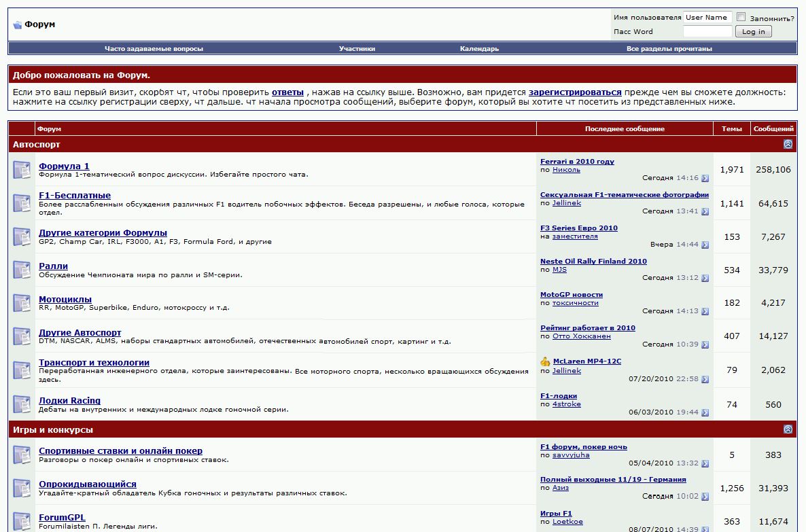806x532 pixels.
Task: Go to last post arrow at 05/04/2010 13:32
Action: pyautogui.click(x=705, y=463)
